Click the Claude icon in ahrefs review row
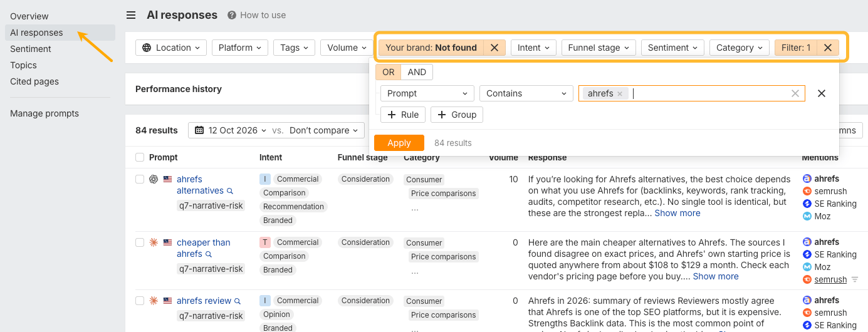This screenshot has width=868, height=332. coord(154,301)
